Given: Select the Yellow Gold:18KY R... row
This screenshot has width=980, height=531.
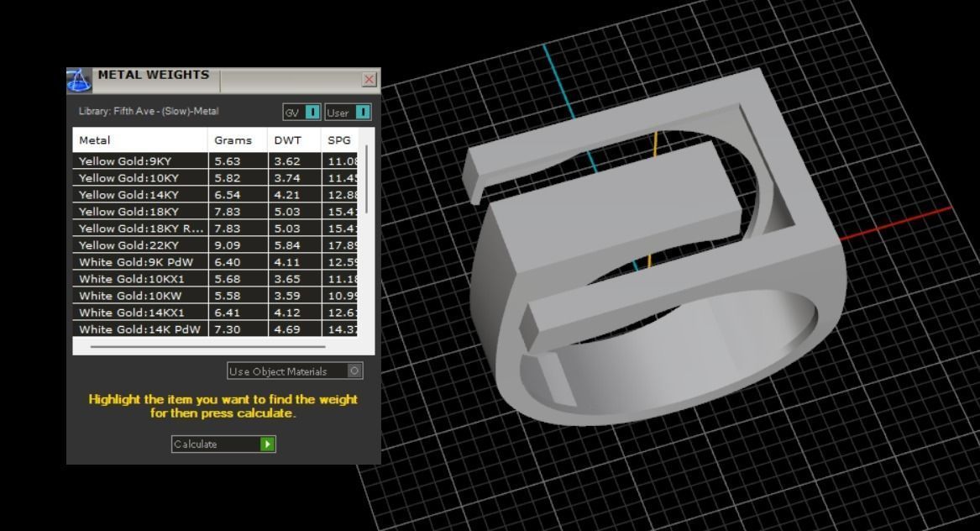Looking at the screenshot, I should 215,229.
